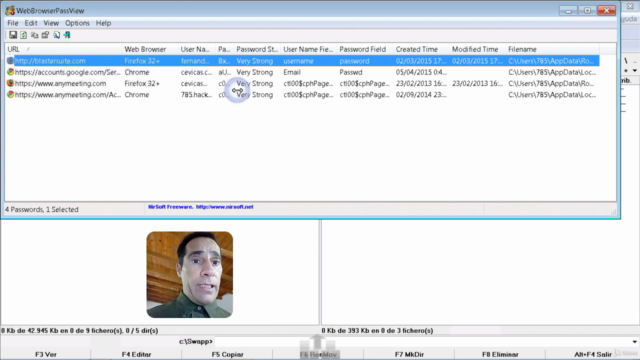Open the File menu
This screenshot has height=360, width=640.
tap(13, 23)
